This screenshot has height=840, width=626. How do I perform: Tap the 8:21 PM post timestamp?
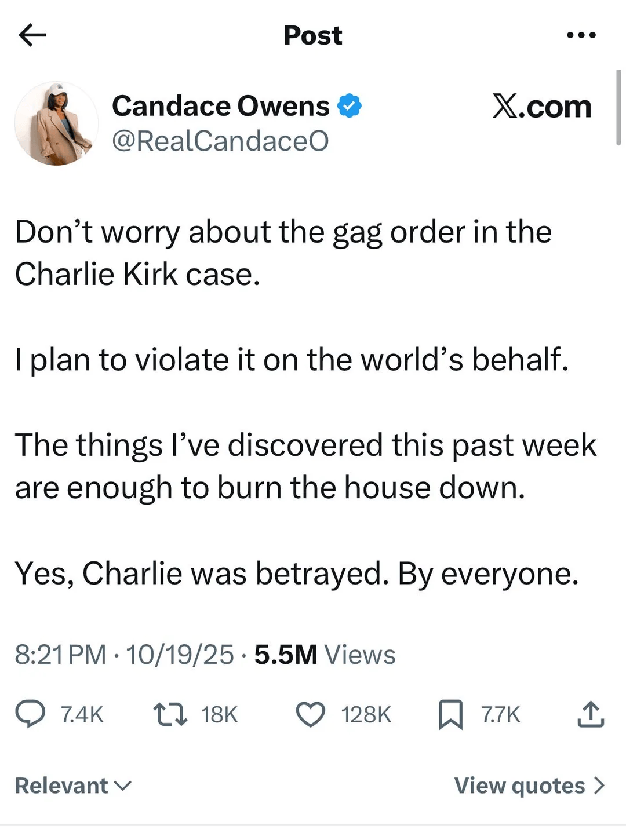click(x=60, y=655)
